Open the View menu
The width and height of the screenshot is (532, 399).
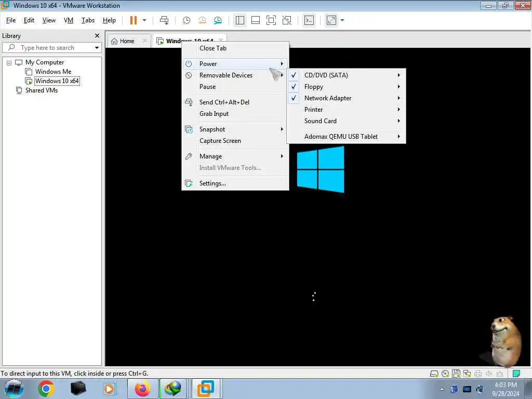point(49,20)
